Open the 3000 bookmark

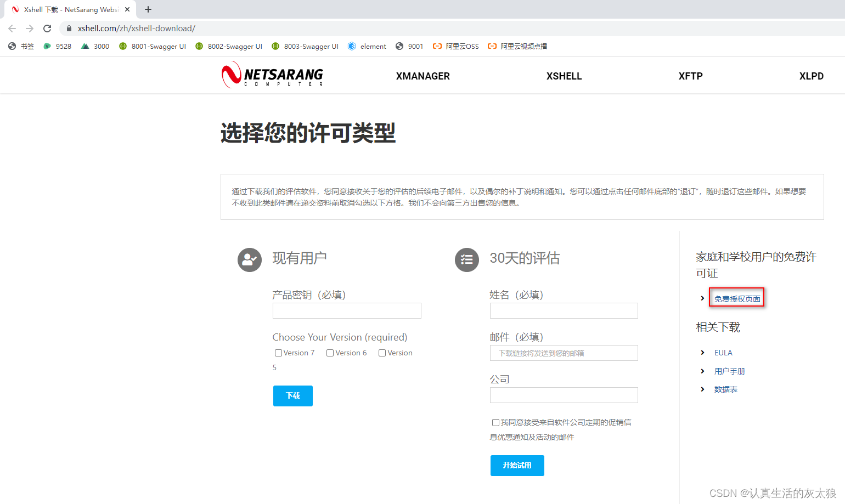tap(95, 47)
